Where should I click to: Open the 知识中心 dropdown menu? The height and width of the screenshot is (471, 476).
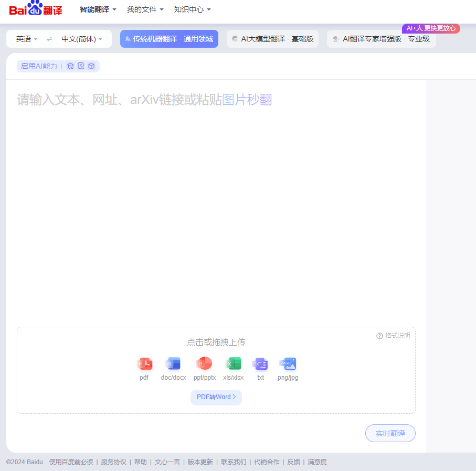192,10
